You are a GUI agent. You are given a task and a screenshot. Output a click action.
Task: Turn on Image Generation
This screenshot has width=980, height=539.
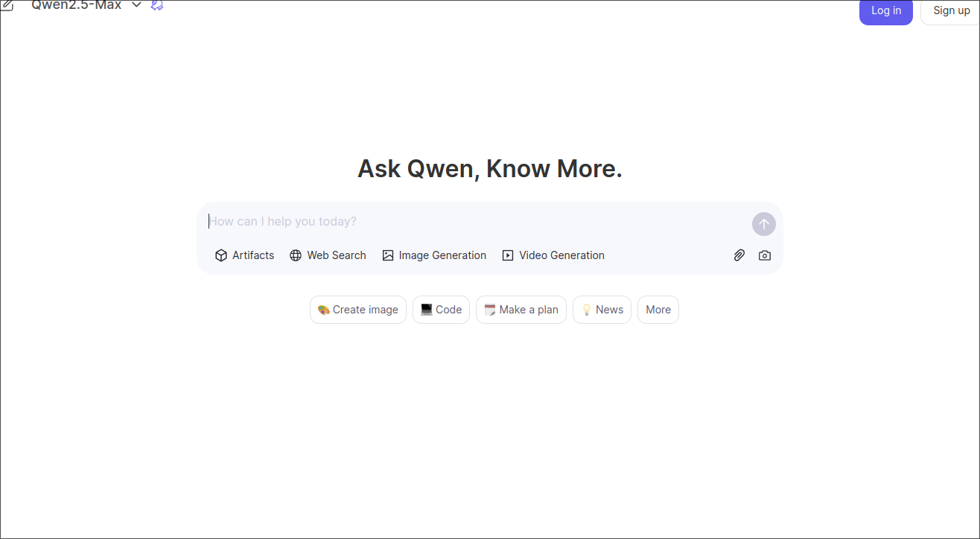pos(434,255)
